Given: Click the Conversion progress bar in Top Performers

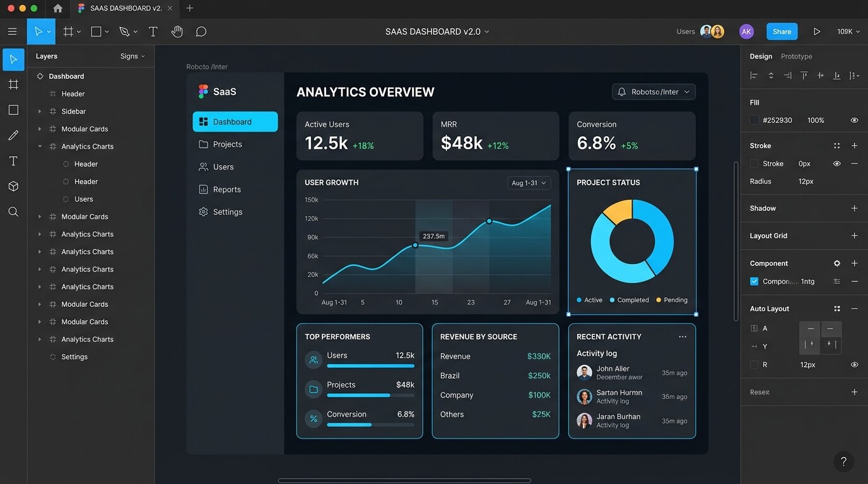Looking at the screenshot, I should (x=370, y=425).
